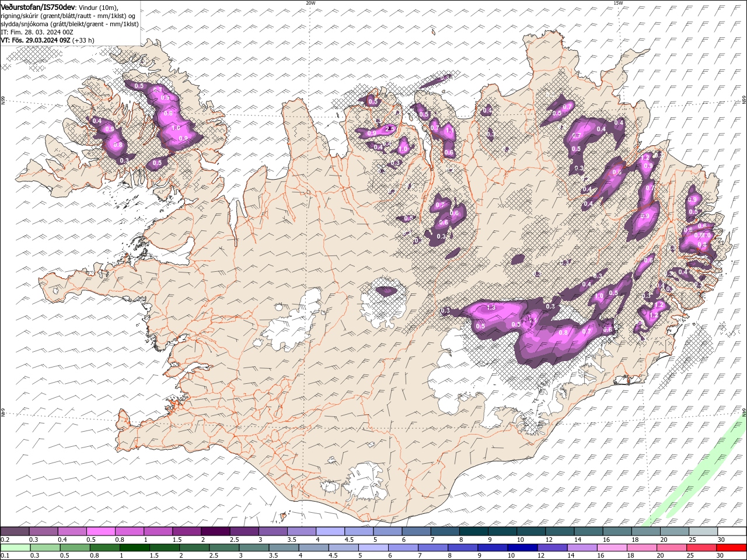The height and width of the screenshot is (560, 747).
Task: Select the dark green 1 swatch in bottom legend
Action: point(134,548)
